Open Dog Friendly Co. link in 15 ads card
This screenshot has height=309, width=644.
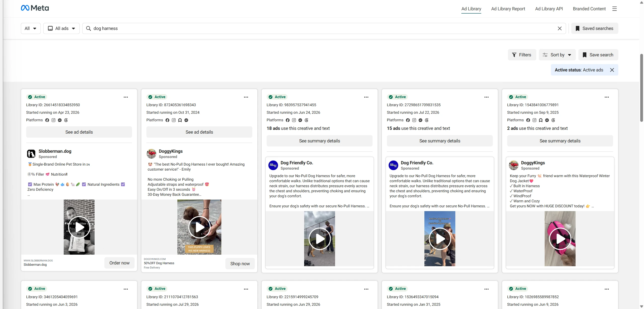tap(417, 163)
